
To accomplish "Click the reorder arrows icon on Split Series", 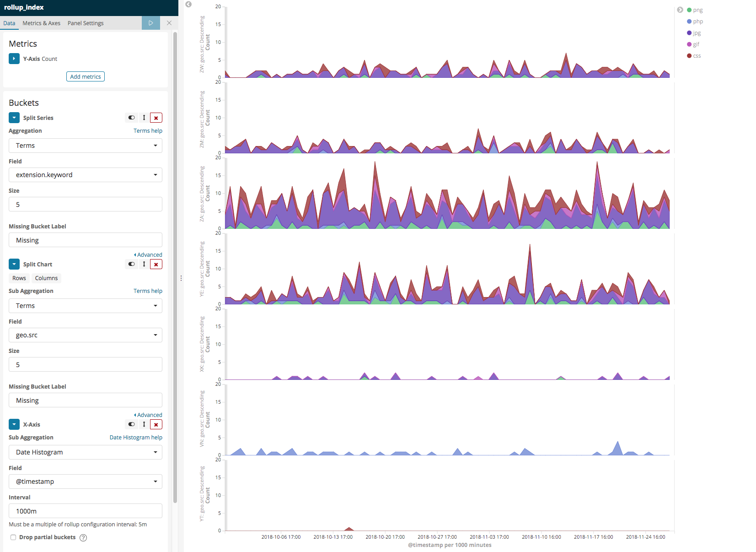I will pyautogui.click(x=144, y=118).
